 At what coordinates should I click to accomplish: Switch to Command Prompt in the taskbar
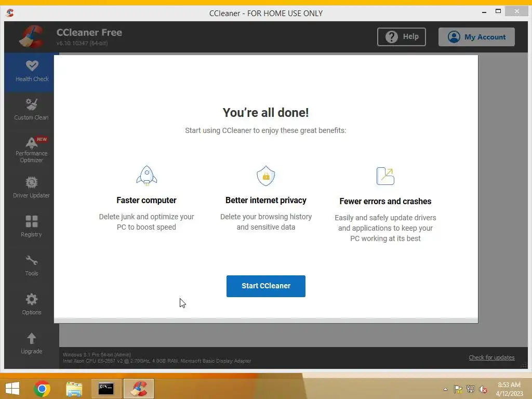click(x=106, y=389)
